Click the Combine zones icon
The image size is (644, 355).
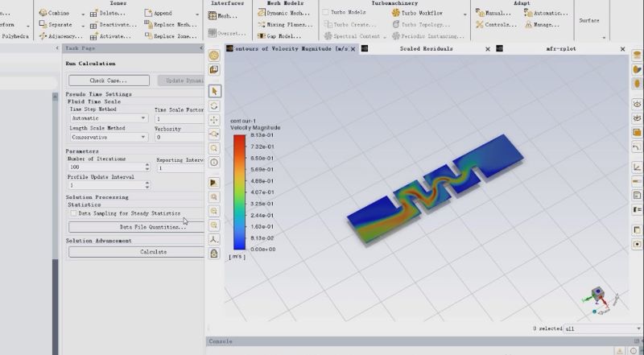point(43,13)
